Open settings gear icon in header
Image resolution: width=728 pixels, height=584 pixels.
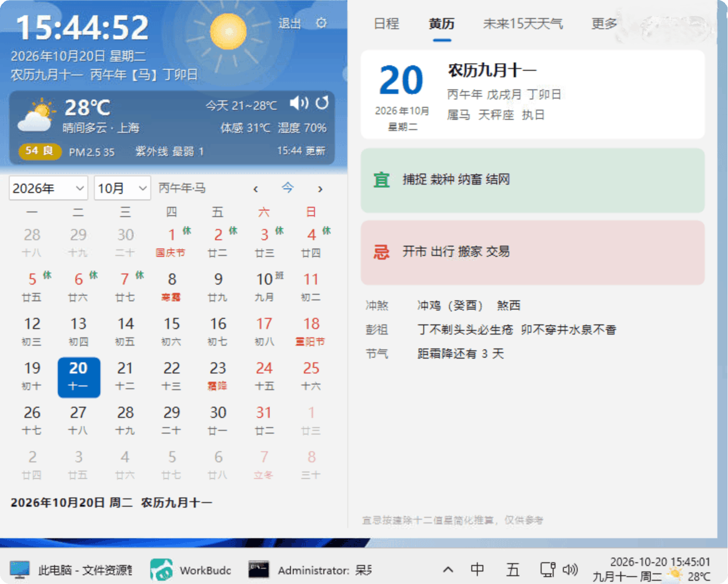(x=321, y=23)
